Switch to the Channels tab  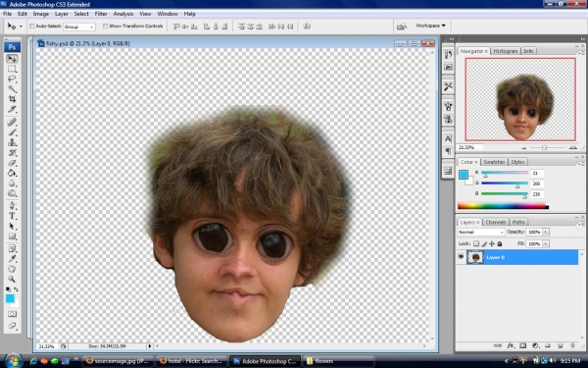495,222
